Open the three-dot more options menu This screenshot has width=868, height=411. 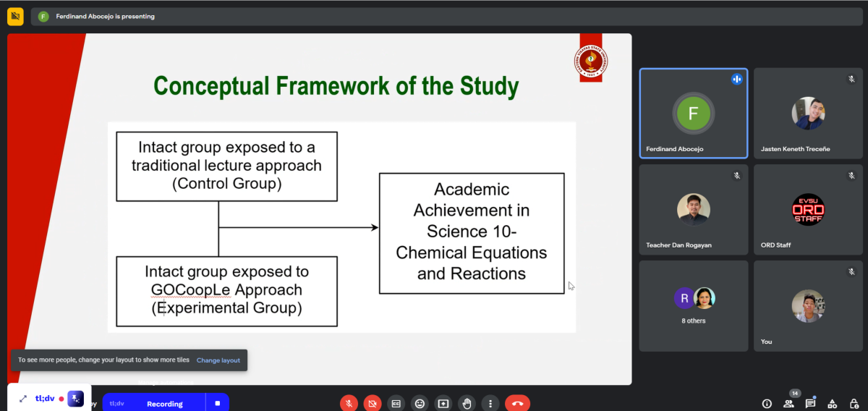point(490,403)
